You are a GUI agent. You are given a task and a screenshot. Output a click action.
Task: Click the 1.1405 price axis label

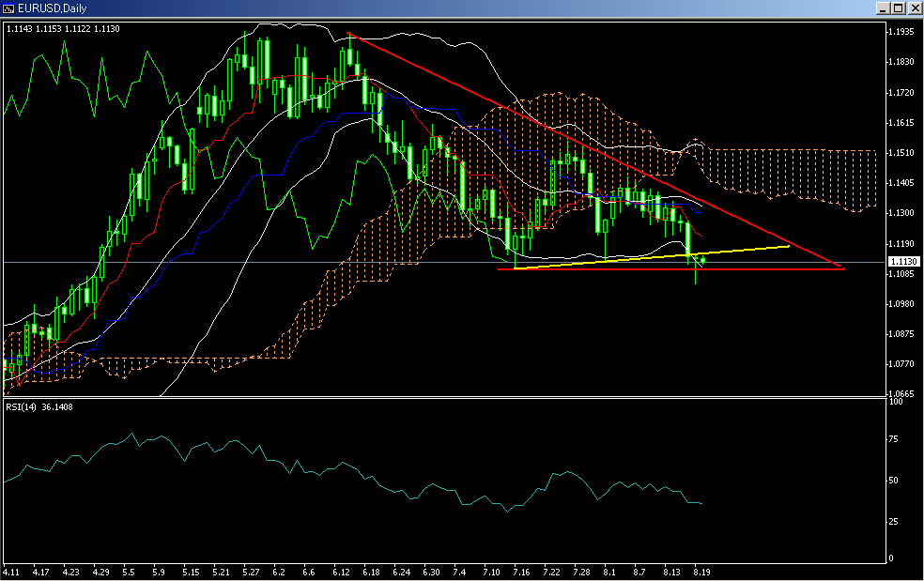tap(901, 183)
